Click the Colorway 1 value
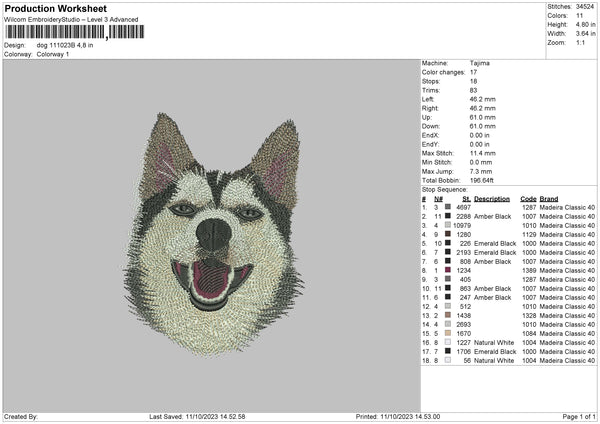The image size is (600, 424). 51,53
